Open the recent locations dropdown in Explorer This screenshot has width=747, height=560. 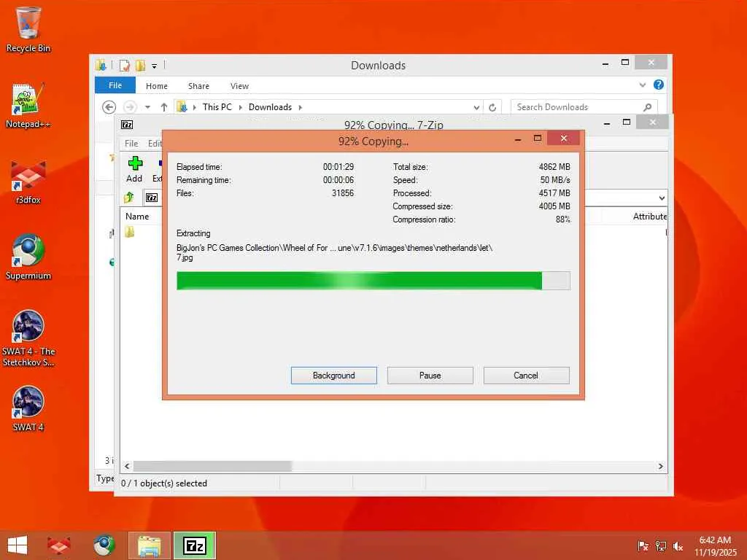point(147,107)
